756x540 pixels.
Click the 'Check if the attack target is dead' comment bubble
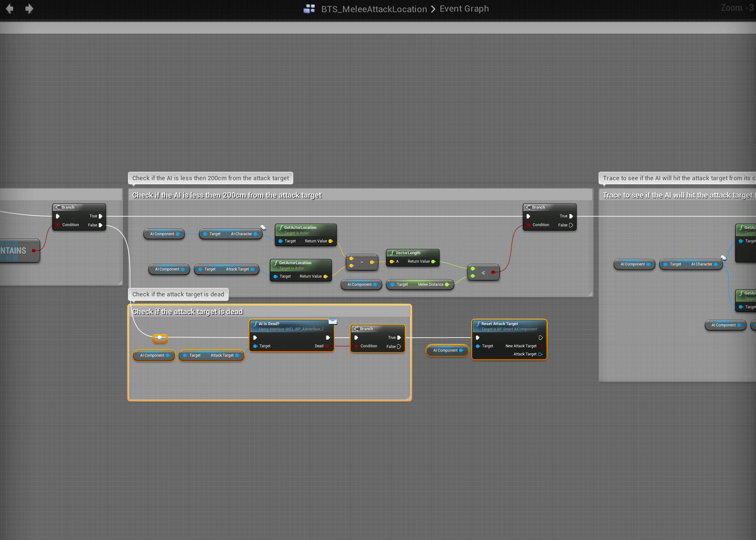(178, 294)
